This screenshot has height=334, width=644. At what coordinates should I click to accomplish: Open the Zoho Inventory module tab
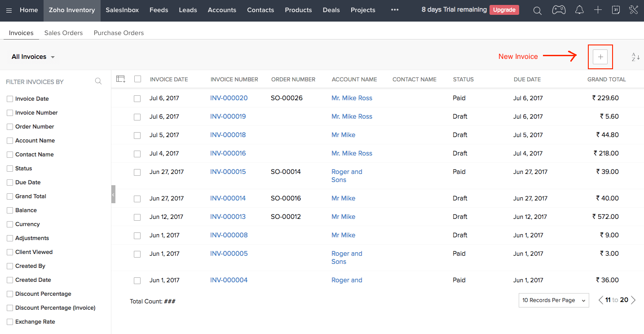(x=72, y=10)
